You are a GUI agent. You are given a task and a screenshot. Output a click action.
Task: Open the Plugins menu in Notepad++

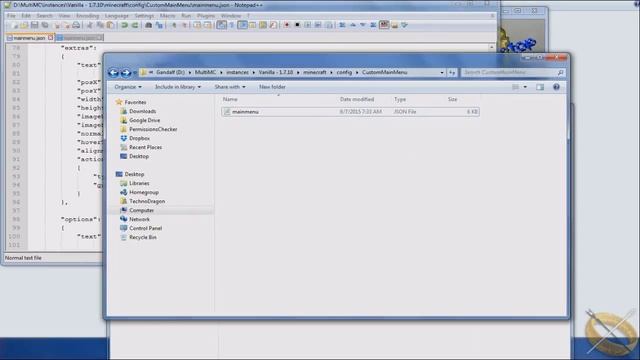tap(206, 16)
